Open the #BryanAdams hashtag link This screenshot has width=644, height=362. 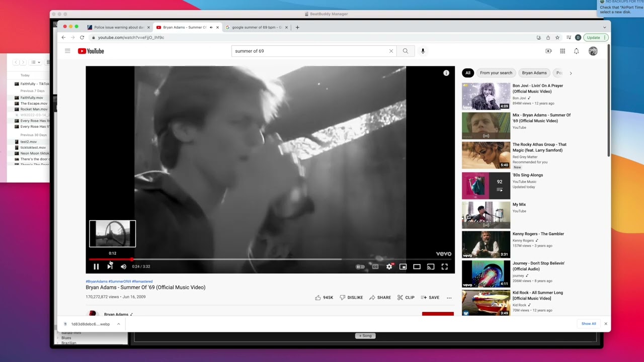(x=97, y=282)
